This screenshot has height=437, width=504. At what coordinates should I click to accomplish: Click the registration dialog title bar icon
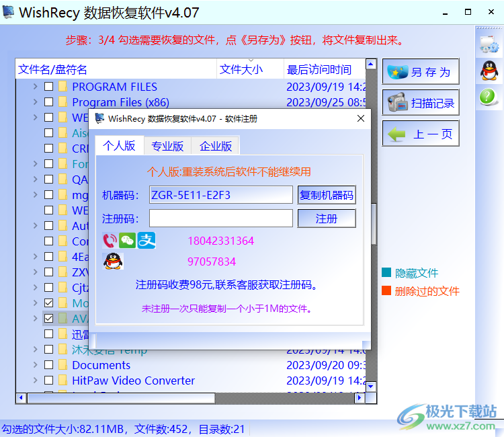pos(99,118)
